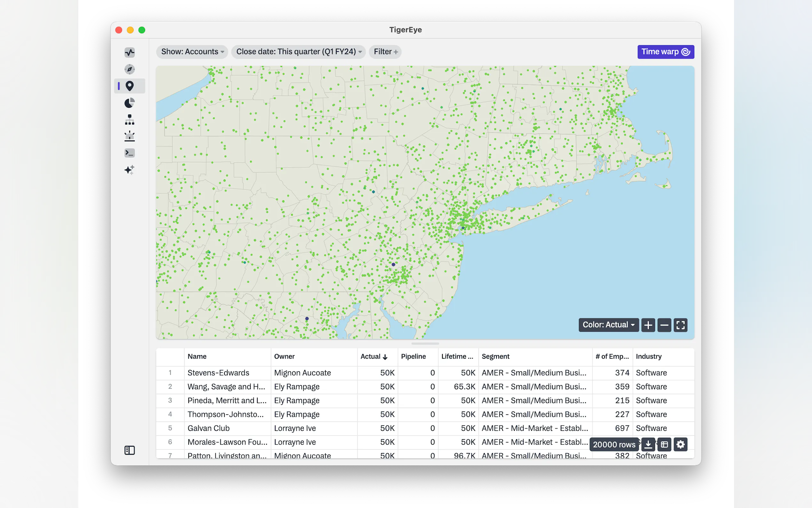
Task: Download the table rows
Action: pyautogui.click(x=648, y=445)
